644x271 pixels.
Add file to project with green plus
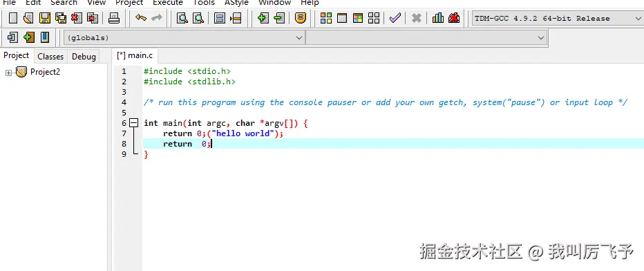pos(263,18)
